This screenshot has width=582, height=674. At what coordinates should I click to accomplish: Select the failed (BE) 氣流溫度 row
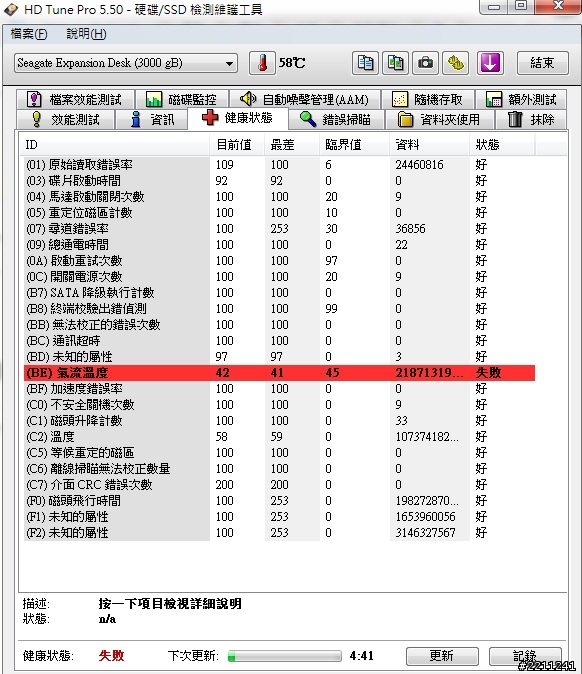point(279,373)
